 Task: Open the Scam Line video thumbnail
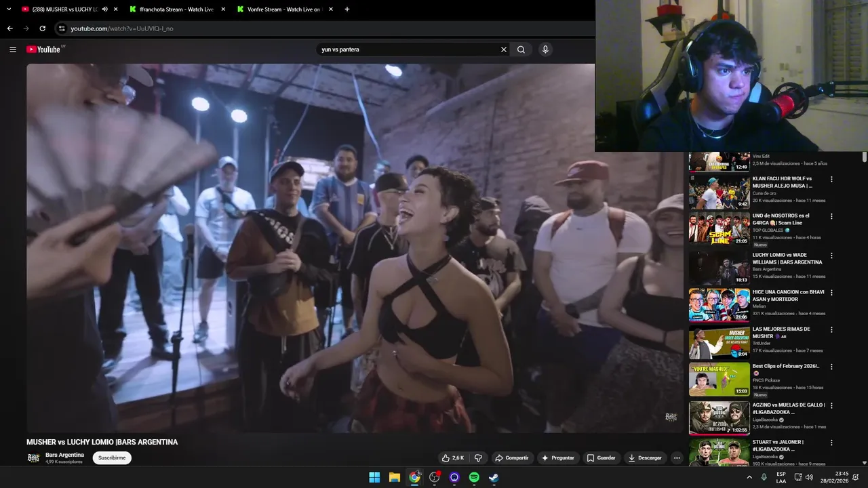pyautogui.click(x=719, y=229)
